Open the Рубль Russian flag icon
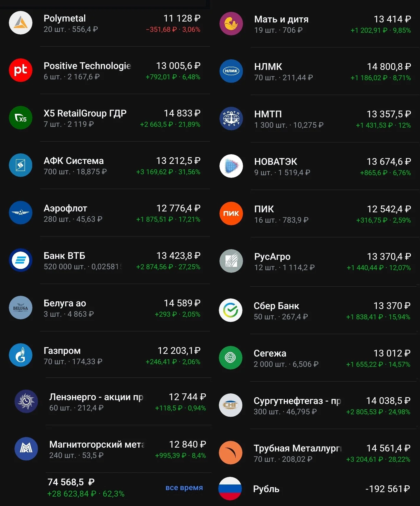The width and height of the screenshot is (420, 506). click(x=230, y=489)
